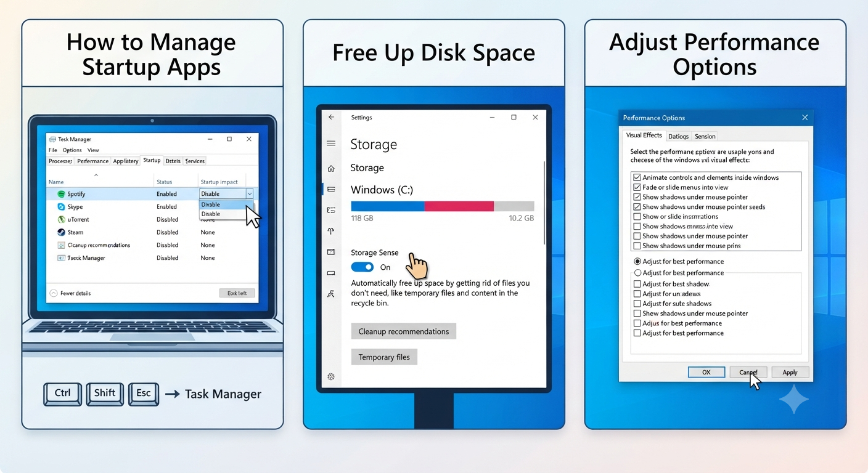This screenshot has height=473, width=868.
Task: Click the Steam app icon
Action: pos(61,232)
